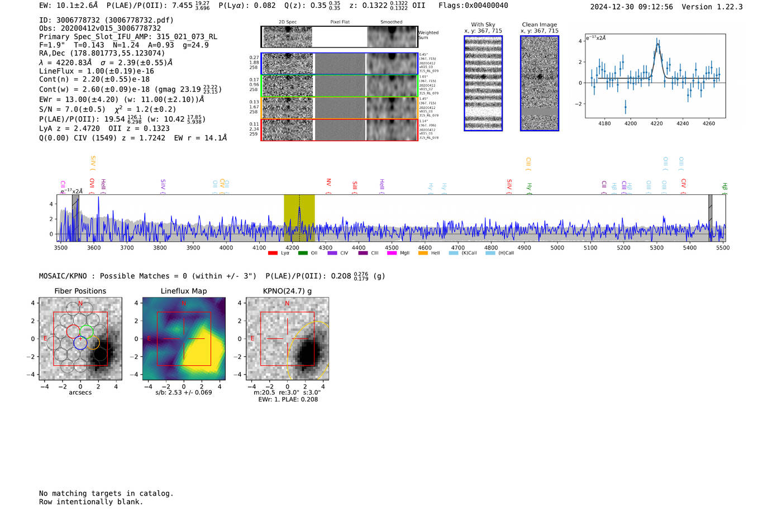Click the yellow highlighted band at 4220Å
Screen dimensions: 782x532
(x=299, y=218)
